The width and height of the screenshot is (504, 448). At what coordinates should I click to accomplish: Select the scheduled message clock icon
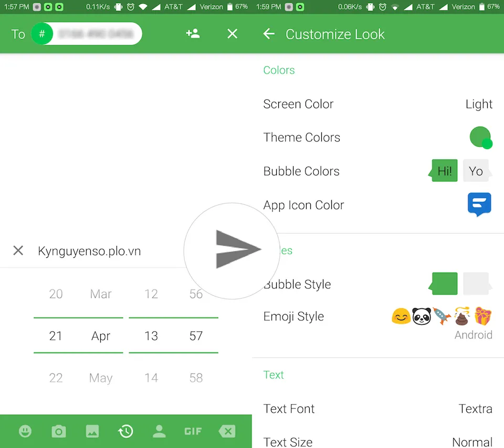click(125, 431)
